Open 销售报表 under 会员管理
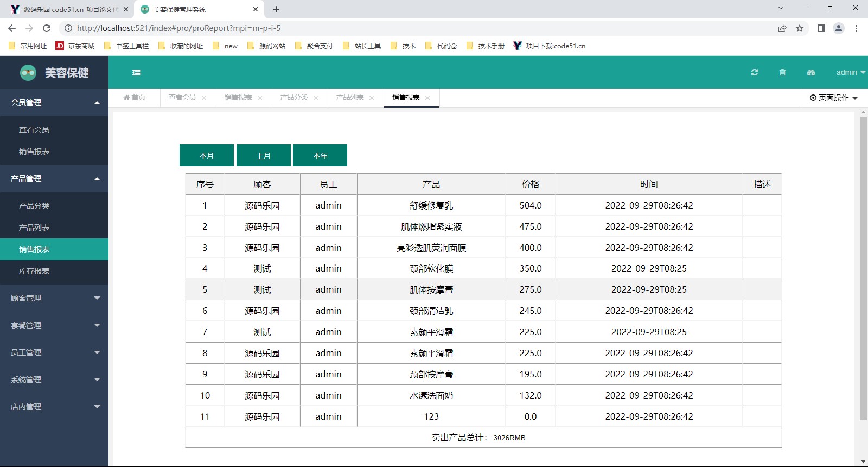The image size is (868, 467). point(54,152)
